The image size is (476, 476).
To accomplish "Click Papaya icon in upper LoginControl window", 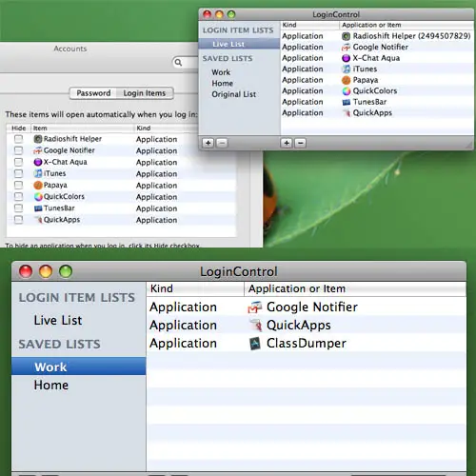I will click(x=346, y=80).
